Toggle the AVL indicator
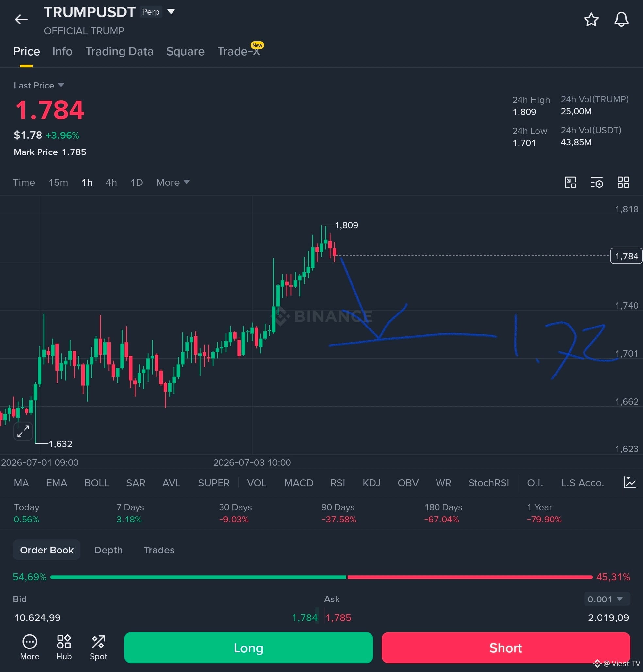The width and height of the screenshot is (643, 672). [172, 483]
